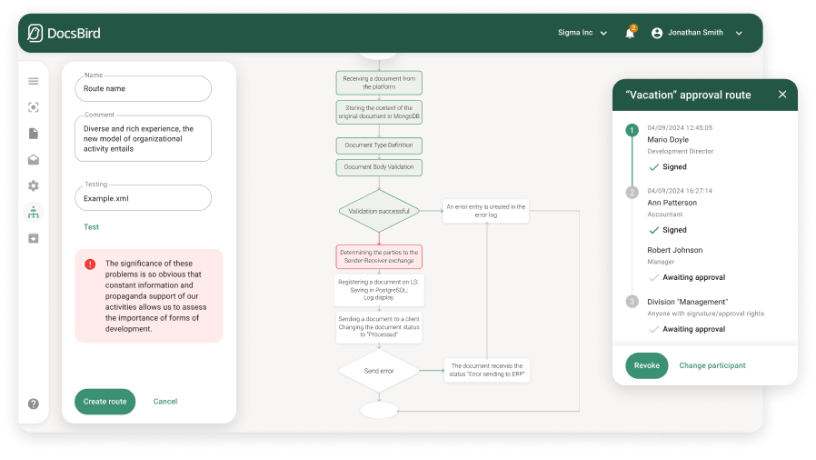Open the notifications bell
The width and height of the screenshot is (816, 460).
(630, 33)
